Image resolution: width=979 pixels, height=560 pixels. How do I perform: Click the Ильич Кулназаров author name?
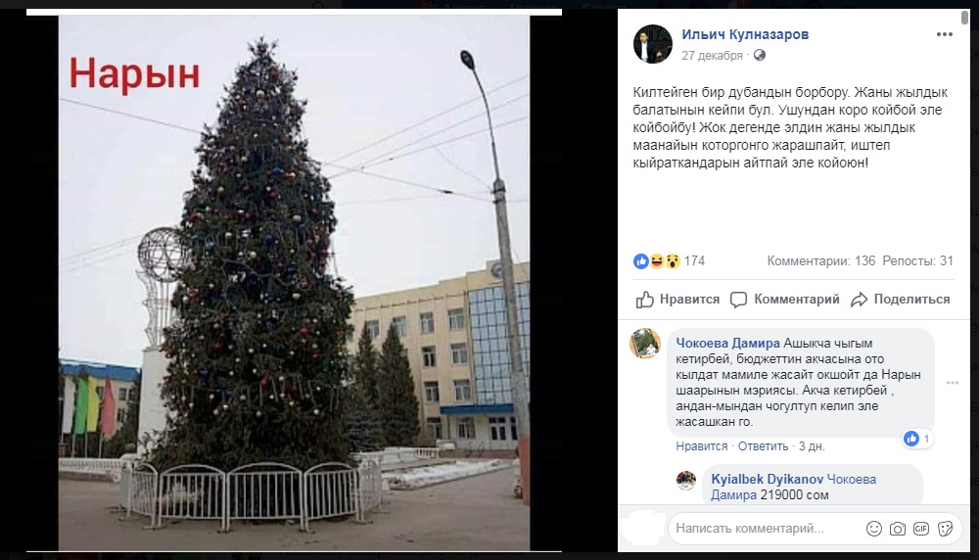point(745,35)
